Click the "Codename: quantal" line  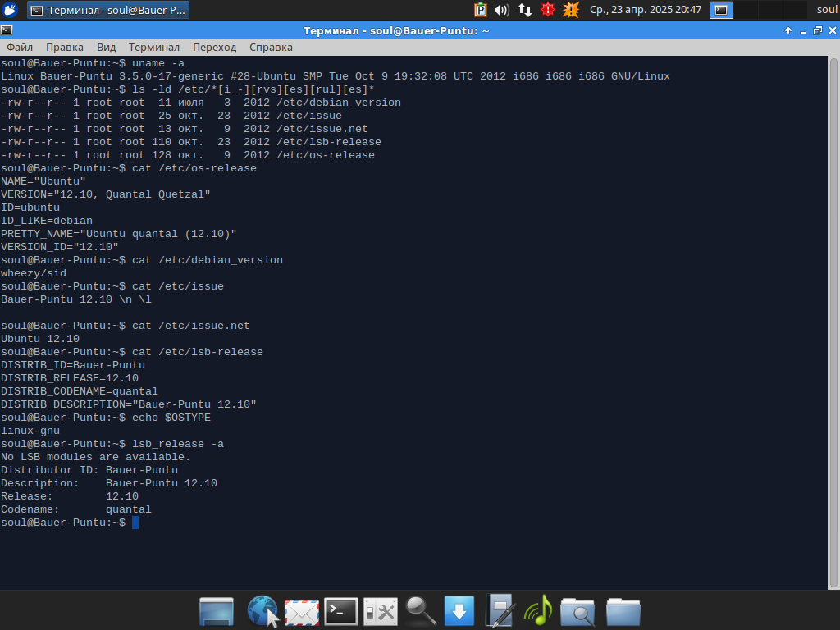(76, 509)
